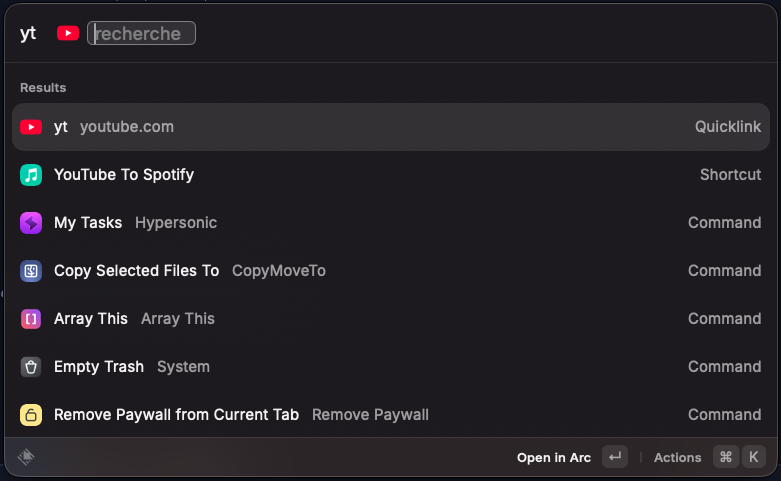Select the yt youtube.com Quicklink result
This screenshot has width=781, height=481.
390,127
